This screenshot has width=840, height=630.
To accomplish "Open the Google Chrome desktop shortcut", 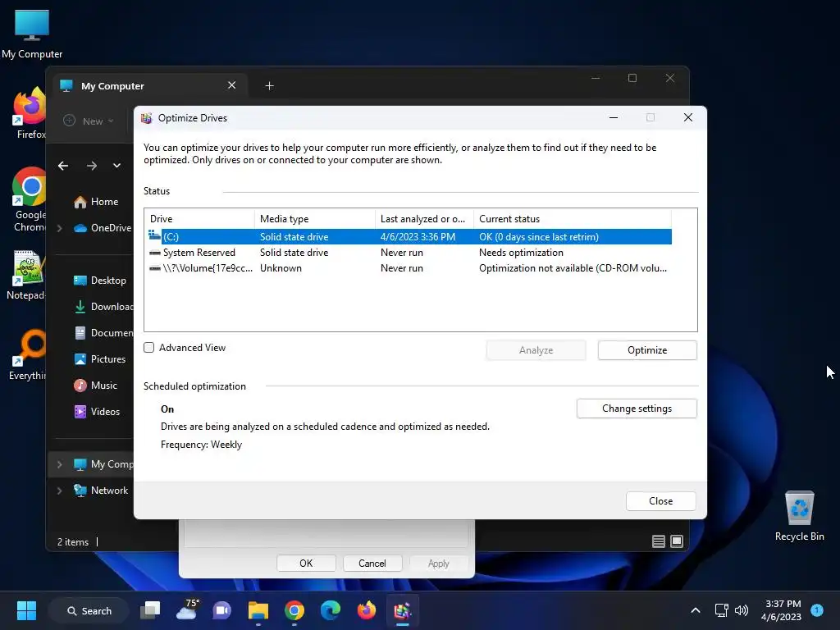I will click(29, 199).
